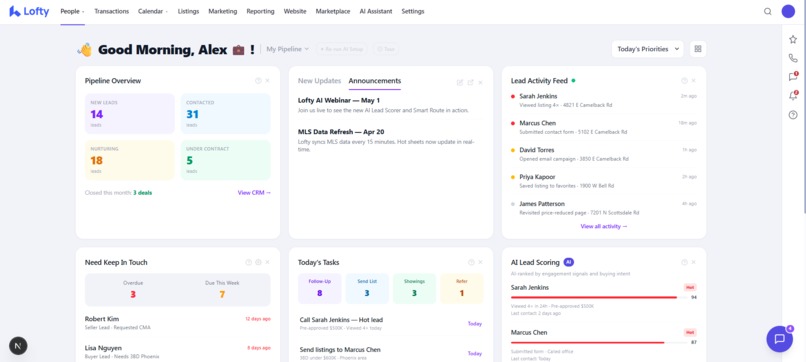Select the Refer 1 task tile
This screenshot has height=362, width=806.
click(x=462, y=288)
